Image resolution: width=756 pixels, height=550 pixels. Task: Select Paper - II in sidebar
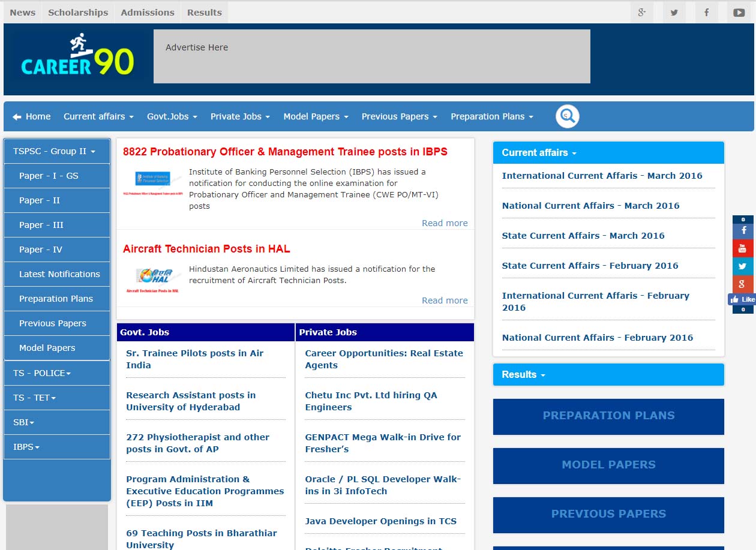pyautogui.click(x=57, y=200)
